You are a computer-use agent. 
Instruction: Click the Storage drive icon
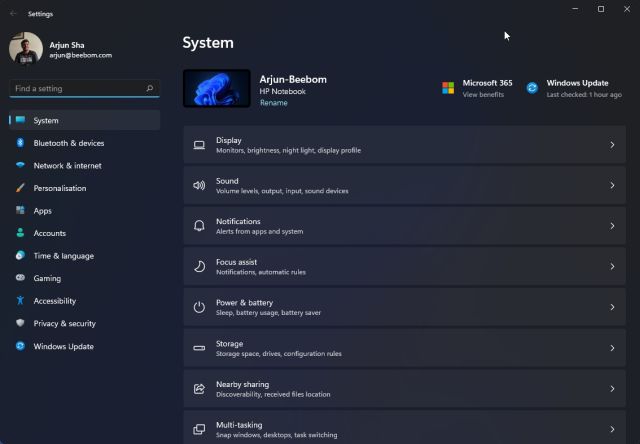[199, 348]
